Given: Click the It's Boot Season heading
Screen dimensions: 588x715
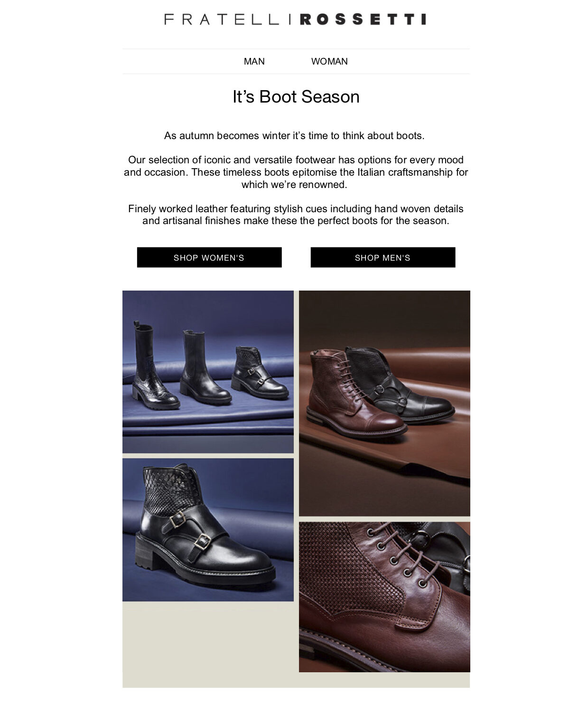Looking at the screenshot, I should tap(296, 96).
